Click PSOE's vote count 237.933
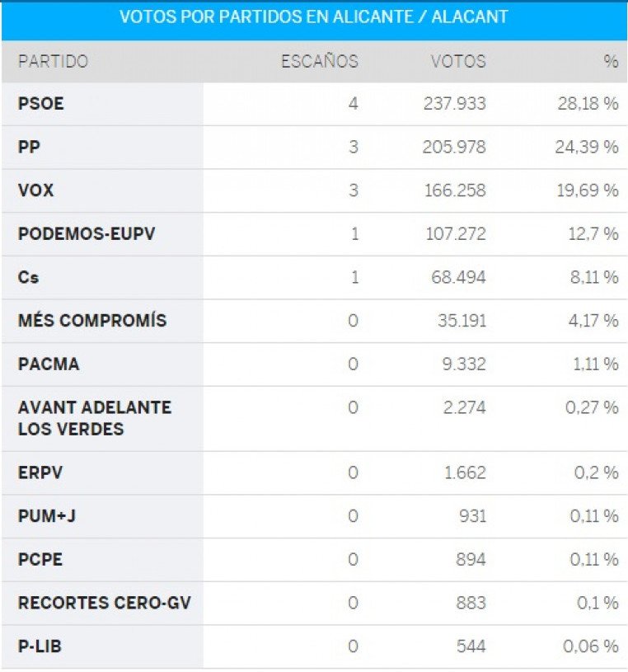Screen dimensions: 628x672 click(454, 104)
